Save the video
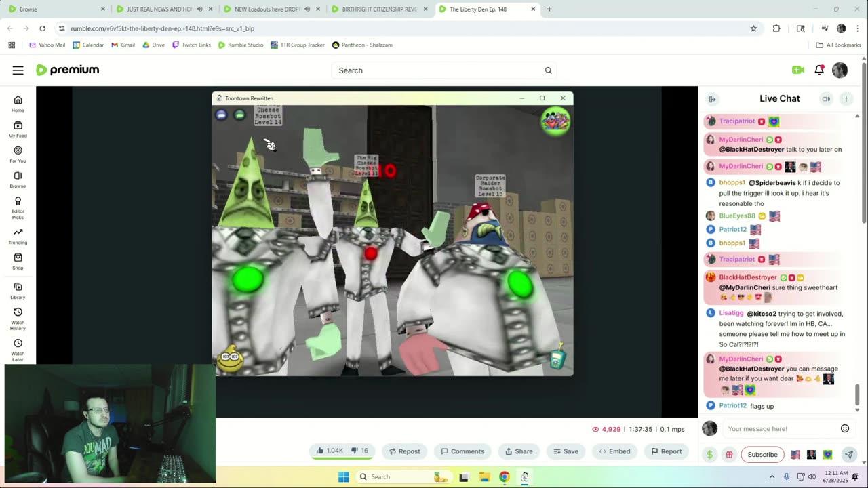Image resolution: width=868 pixels, height=488 pixels. click(566, 451)
